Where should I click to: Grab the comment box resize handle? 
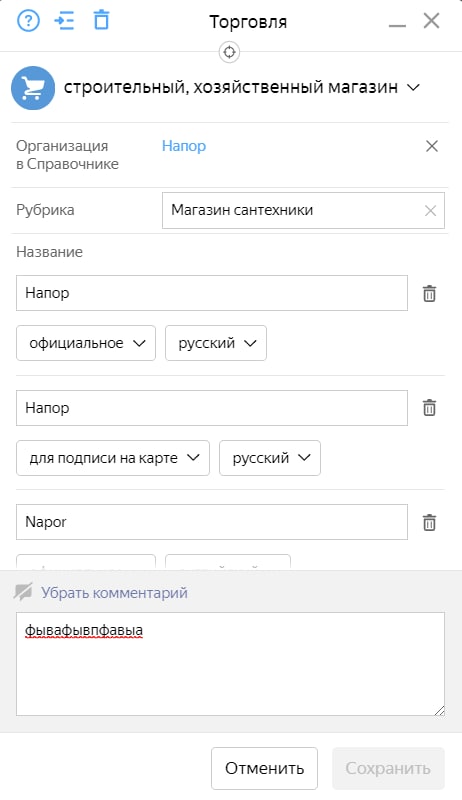440,710
